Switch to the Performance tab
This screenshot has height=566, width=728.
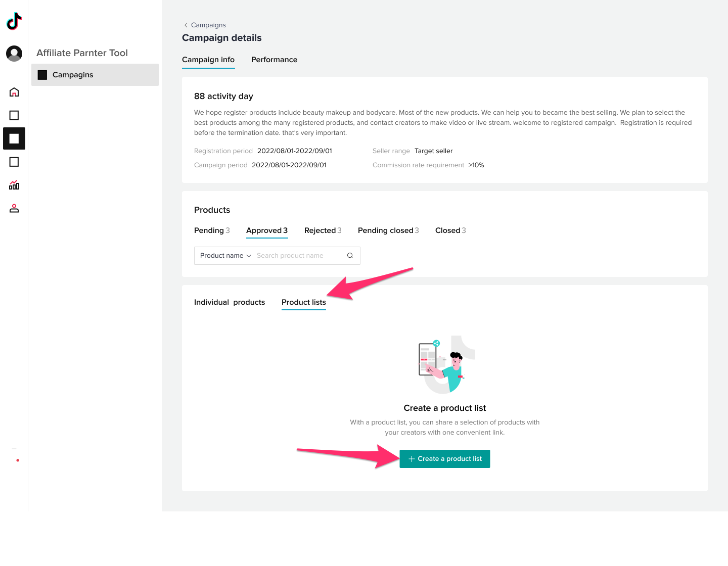coord(274,60)
